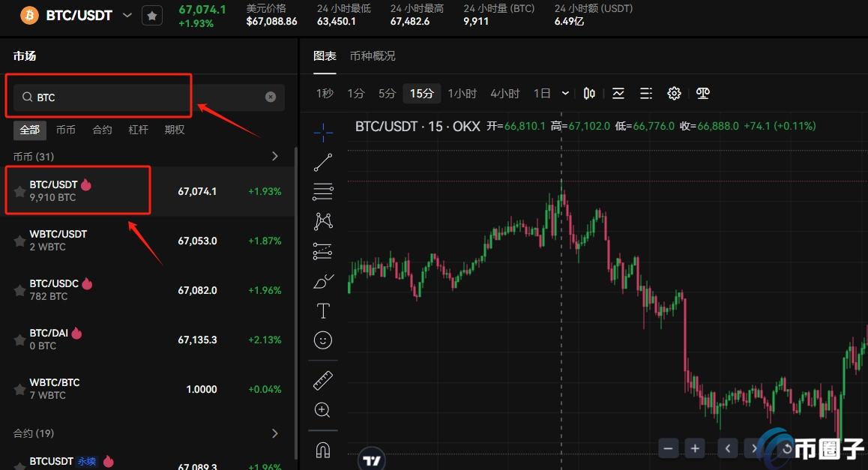Screen dimensions: 868x470
Task: Select the 合约 filter tab
Action: coord(102,130)
